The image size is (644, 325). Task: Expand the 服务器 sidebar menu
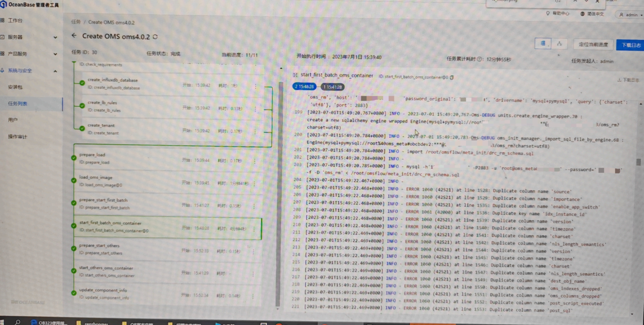point(55,37)
